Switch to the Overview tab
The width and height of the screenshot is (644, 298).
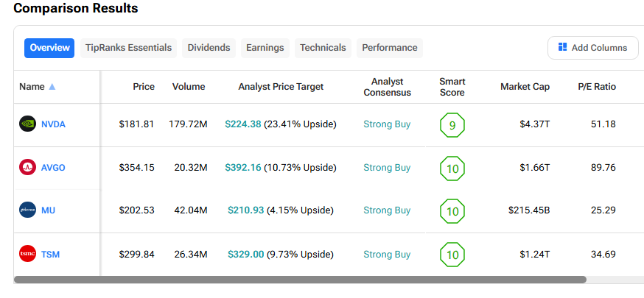pos(49,48)
